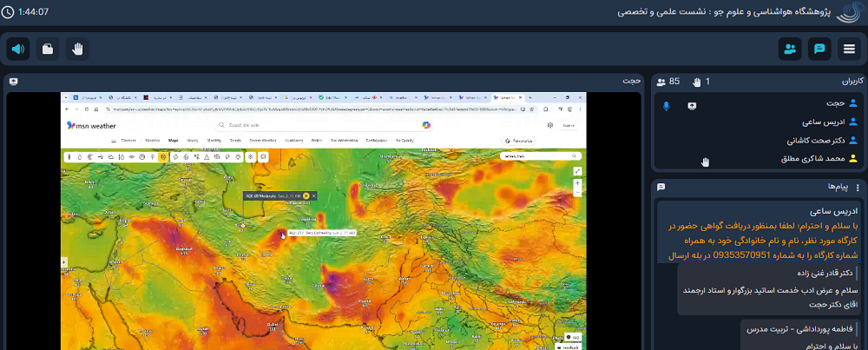Mute the webinar speaker audio
This screenshot has width=868, height=350.
click(17, 49)
